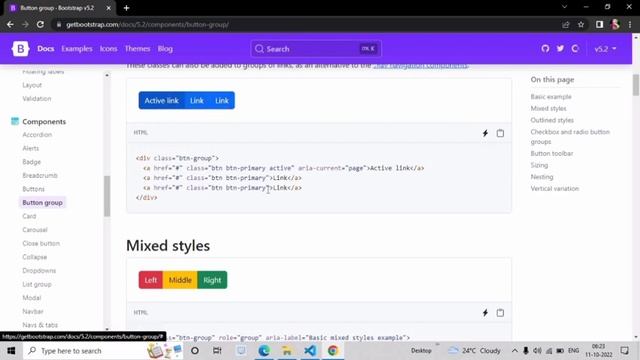Viewport: 640px width, 360px height.
Task: Open Modal in sidebar
Action: pos(32,298)
